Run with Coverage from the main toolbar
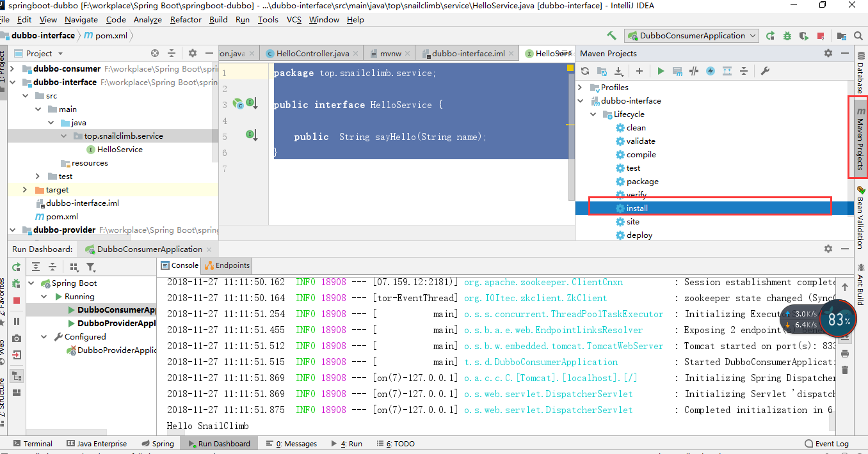This screenshot has width=868, height=454. coord(804,36)
